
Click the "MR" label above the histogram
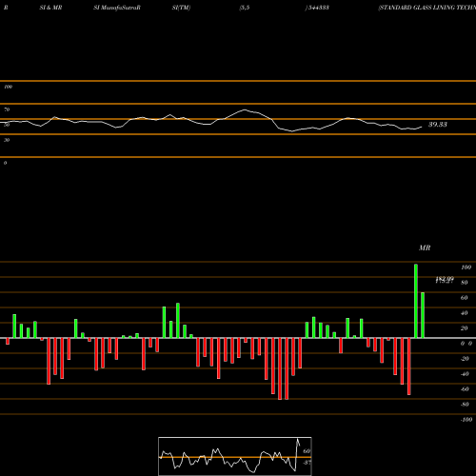425,248
